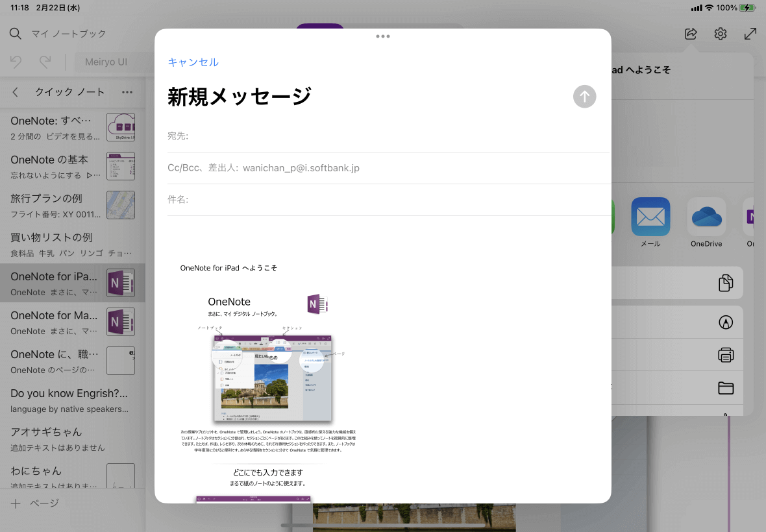Open the Do you know Engrish? page
The image size is (766, 532).
tap(72, 400)
